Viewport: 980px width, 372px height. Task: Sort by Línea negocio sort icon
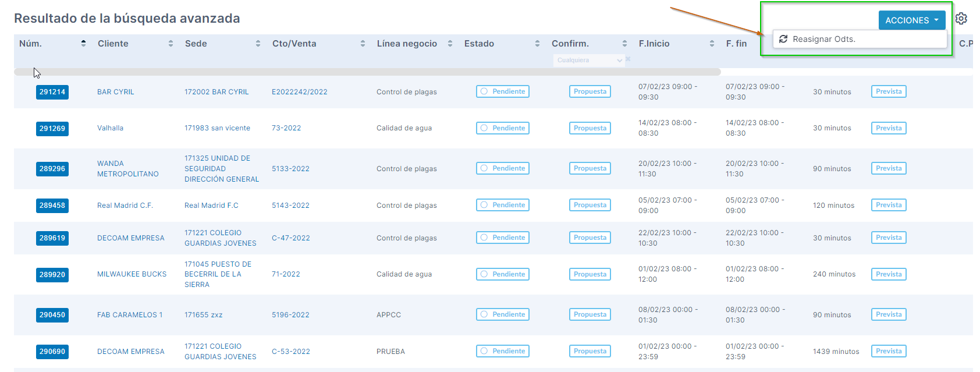(x=450, y=44)
